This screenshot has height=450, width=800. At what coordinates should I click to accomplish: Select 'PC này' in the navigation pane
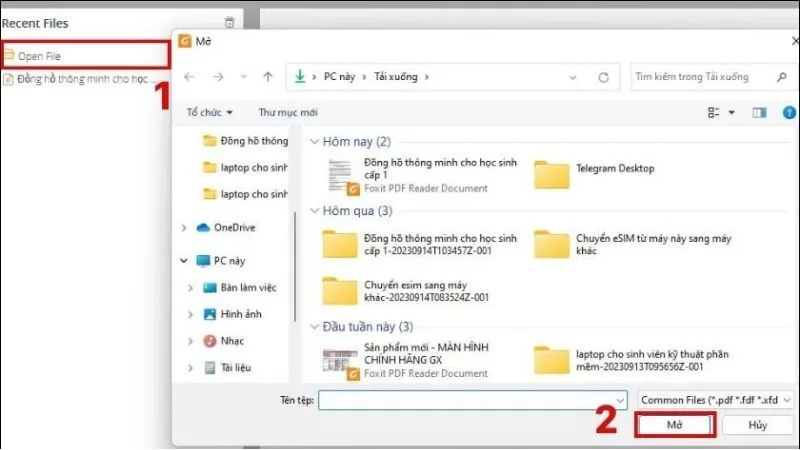pos(221,261)
